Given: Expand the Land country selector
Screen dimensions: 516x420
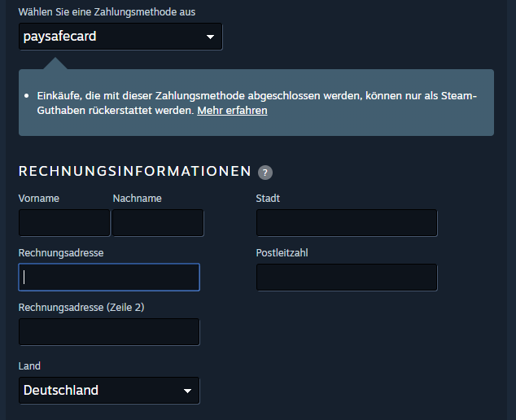Looking at the screenshot, I should click(x=108, y=391).
